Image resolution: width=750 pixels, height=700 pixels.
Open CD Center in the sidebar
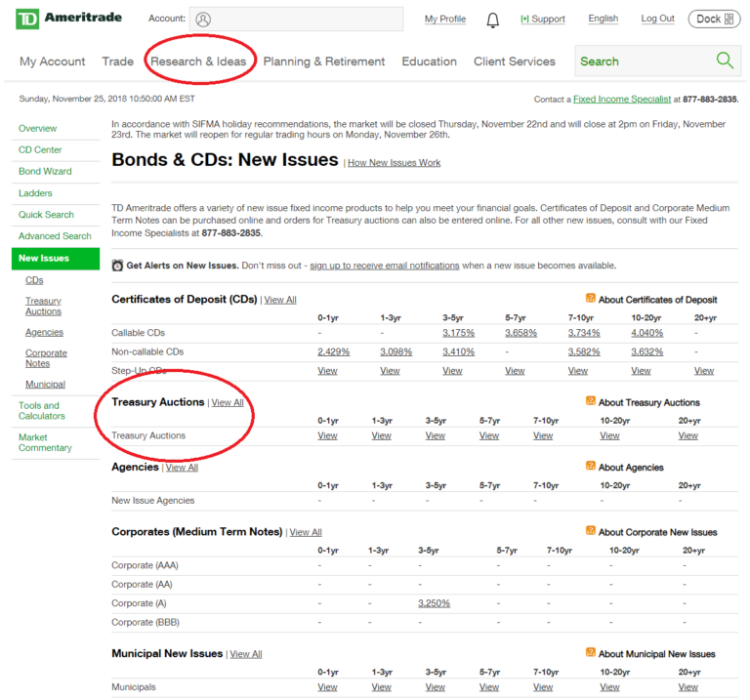pyautogui.click(x=40, y=149)
